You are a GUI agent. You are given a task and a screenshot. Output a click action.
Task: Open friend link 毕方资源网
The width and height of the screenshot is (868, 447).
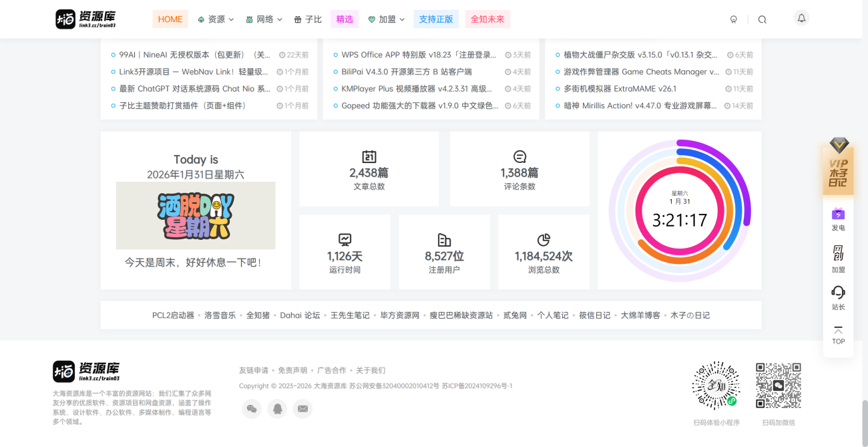(400, 315)
